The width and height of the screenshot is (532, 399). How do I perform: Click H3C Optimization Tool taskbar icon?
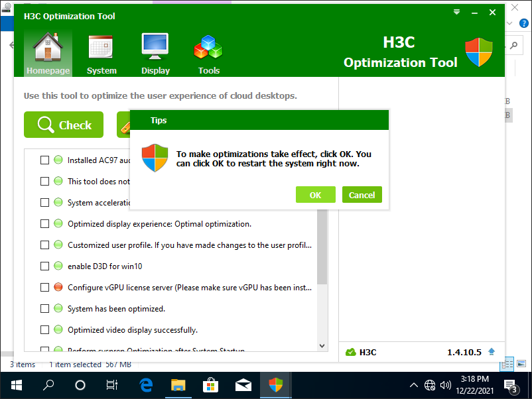275,385
